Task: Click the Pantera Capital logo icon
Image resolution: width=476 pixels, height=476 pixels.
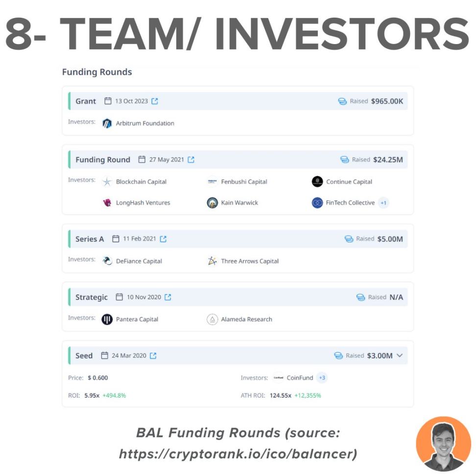Action: (x=107, y=319)
